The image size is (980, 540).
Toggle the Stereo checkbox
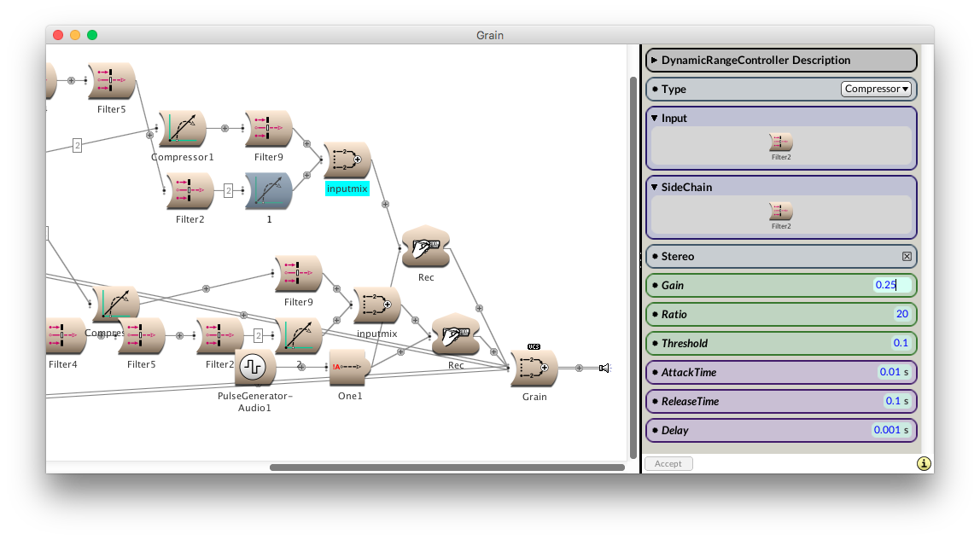tap(907, 256)
